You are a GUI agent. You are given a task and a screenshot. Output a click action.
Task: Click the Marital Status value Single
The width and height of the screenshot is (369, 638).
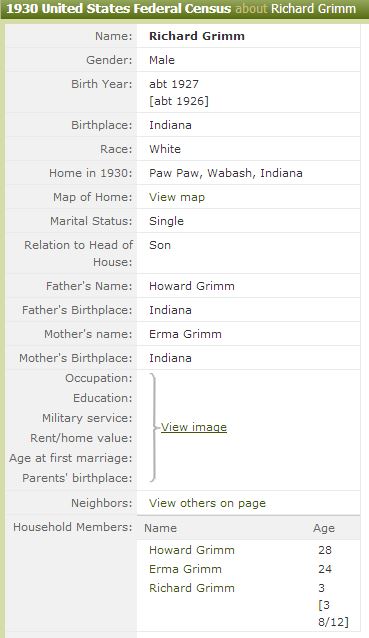(x=166, y=221)
